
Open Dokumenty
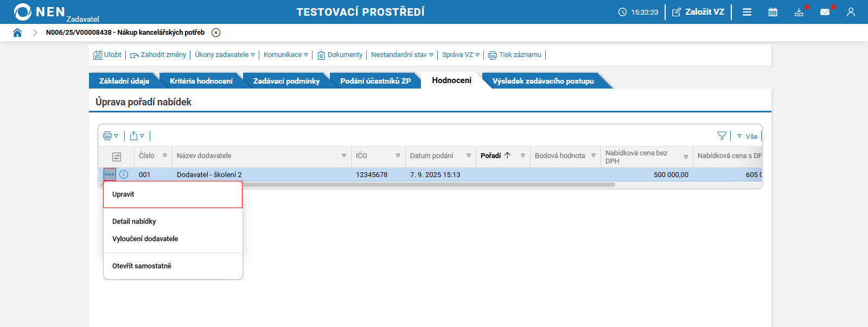(x=340, y=55)
